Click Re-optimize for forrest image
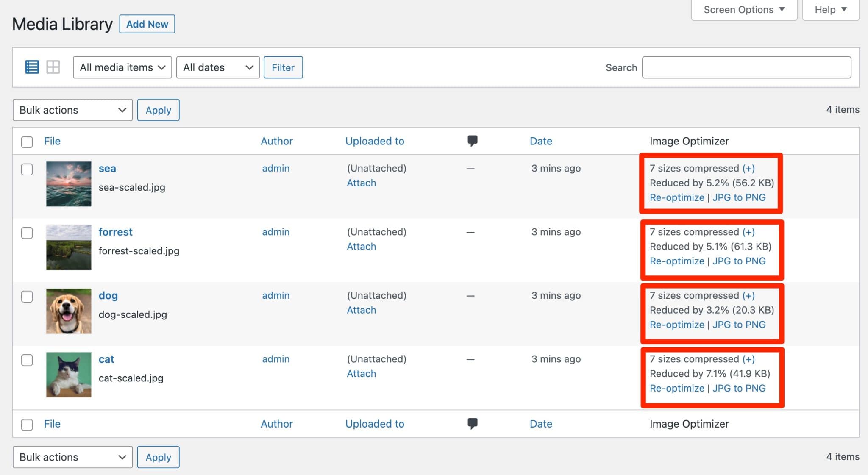This screenshot has height=475, width=868. (x=677, y=261)
